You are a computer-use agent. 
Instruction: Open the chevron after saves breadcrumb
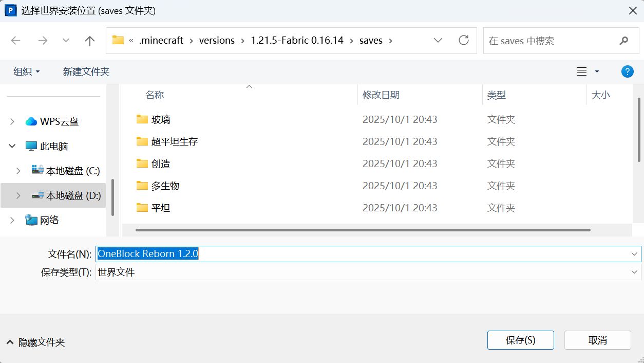[x=391, y=40]
